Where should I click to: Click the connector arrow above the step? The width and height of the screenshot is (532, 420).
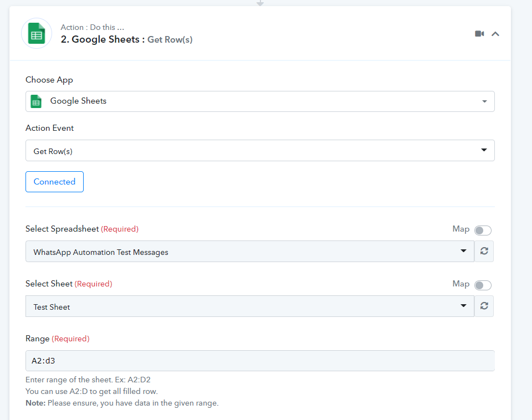(x=260, y=3)
